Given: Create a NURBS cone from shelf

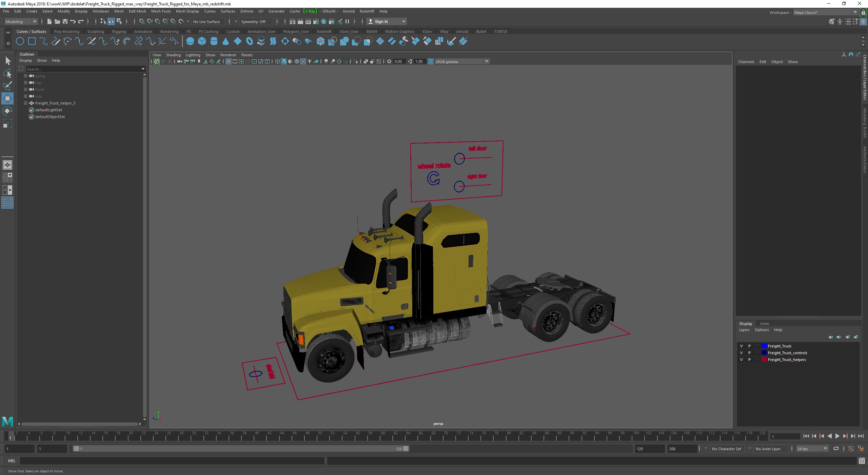Looking at the screenshot, I should point(225,41).
